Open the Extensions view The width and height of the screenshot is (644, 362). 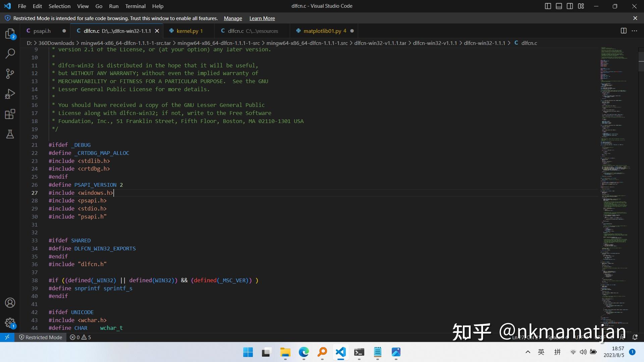pos(10,114)
